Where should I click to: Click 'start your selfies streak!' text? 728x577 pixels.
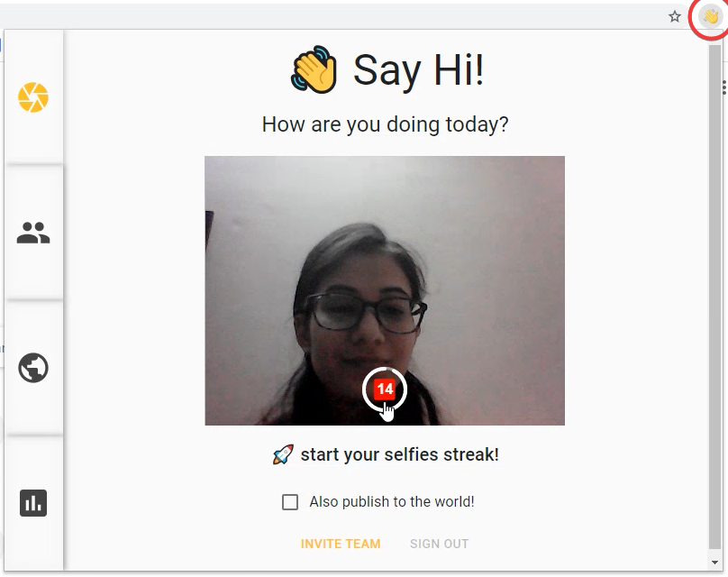(x=400, y=454)
